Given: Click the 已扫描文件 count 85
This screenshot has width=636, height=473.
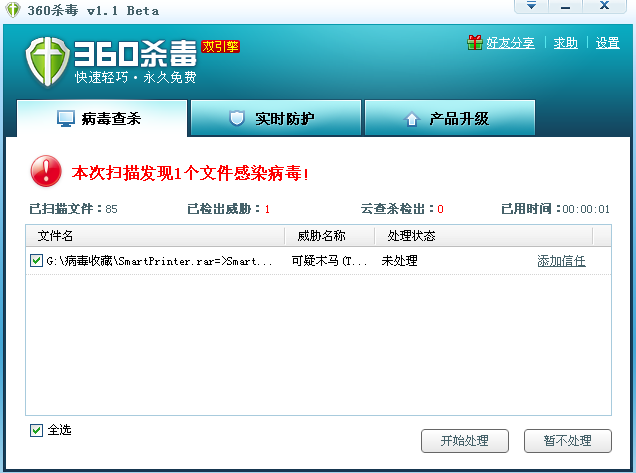Looking at the screenshot, I should [111, 209].
